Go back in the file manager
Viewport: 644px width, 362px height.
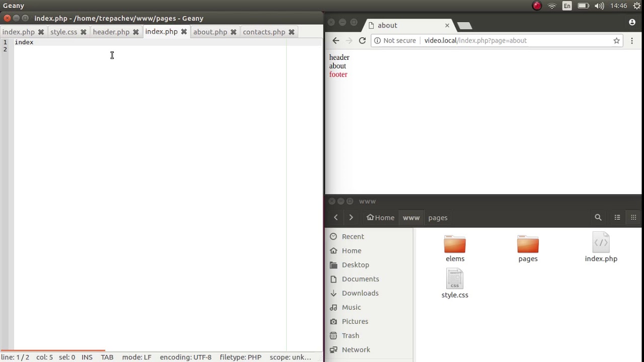(336, 218)
